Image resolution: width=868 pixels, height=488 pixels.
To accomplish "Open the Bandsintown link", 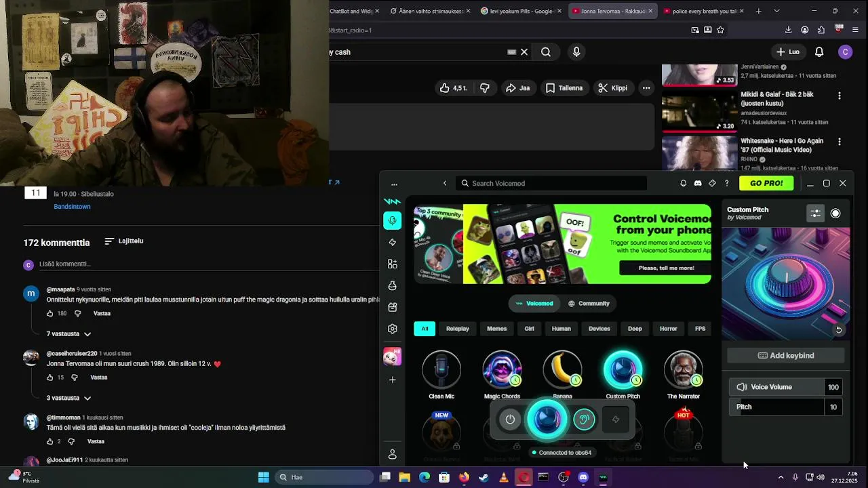I will (x=72, y=207).
